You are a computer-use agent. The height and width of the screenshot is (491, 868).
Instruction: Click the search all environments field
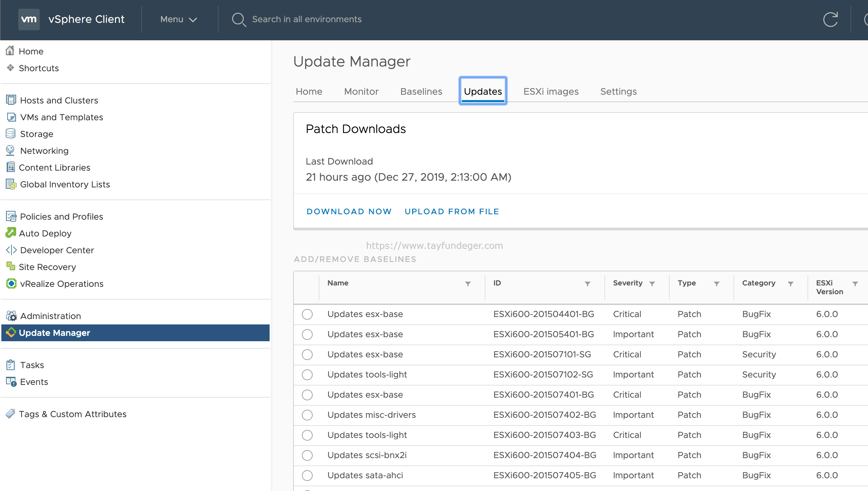307,19
